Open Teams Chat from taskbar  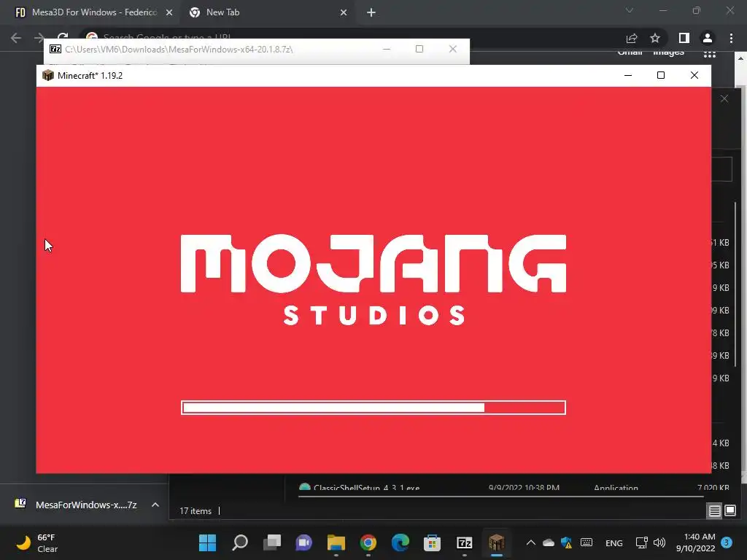[x=304, y=542]
